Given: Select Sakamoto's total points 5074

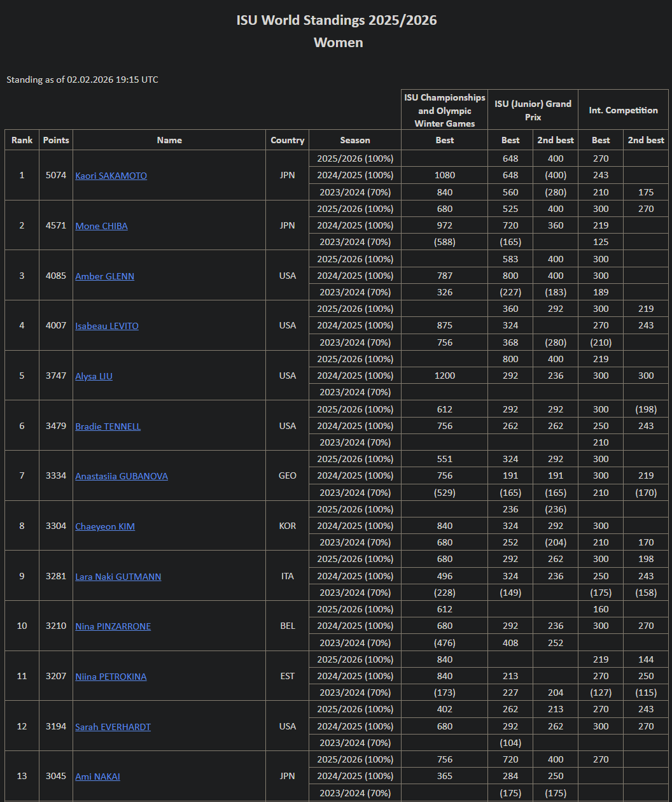Looking at the screenshot, I should point(56,175).
